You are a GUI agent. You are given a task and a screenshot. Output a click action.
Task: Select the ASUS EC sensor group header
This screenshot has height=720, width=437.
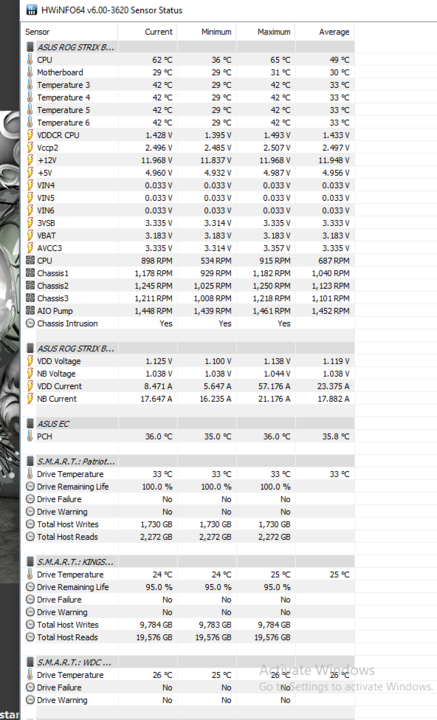[x=190, y=424]
